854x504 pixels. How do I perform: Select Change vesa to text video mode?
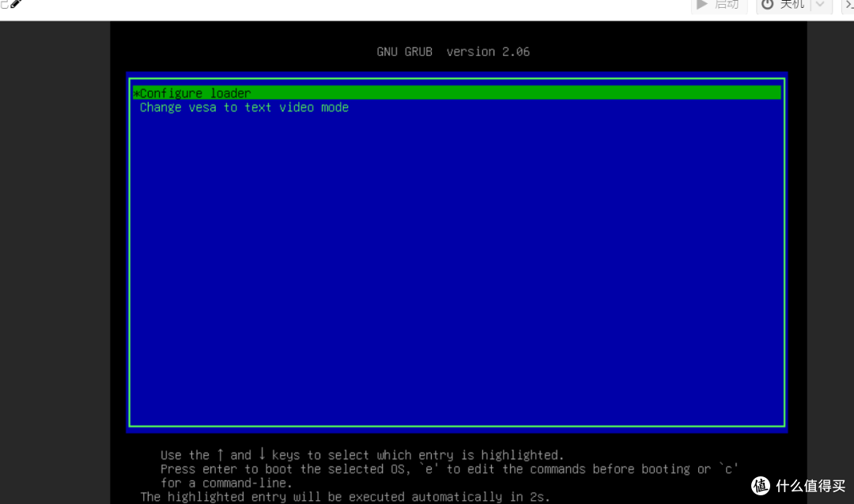[244, 107]
